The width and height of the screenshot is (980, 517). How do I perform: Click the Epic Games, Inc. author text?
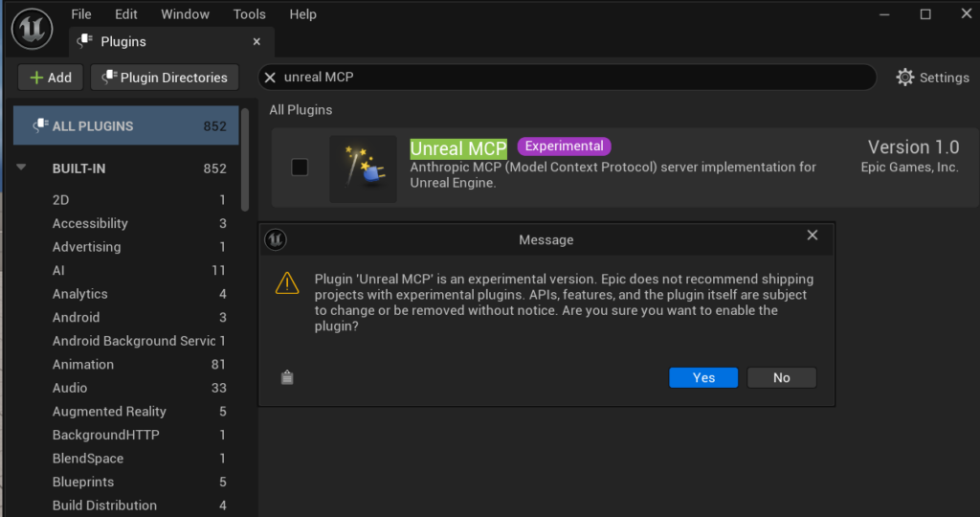point(909,168)
